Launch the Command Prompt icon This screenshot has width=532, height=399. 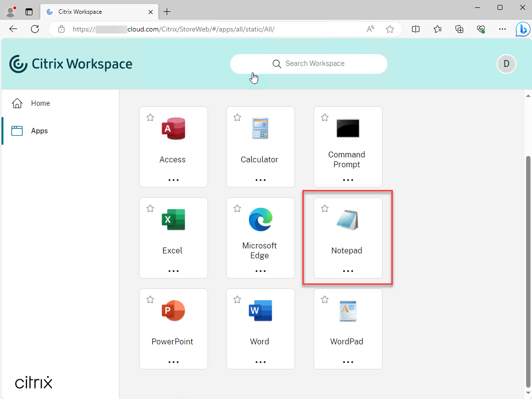tap(348, 128)
